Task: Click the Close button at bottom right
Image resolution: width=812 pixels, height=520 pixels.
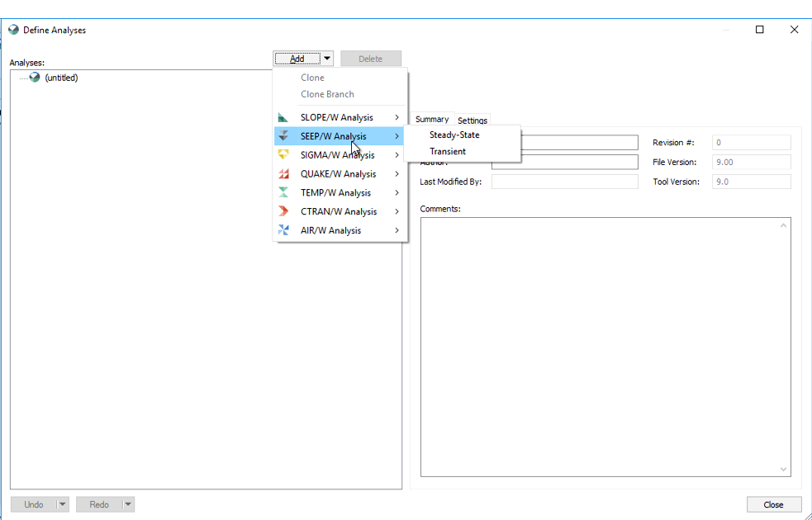Action: (773, 504)
